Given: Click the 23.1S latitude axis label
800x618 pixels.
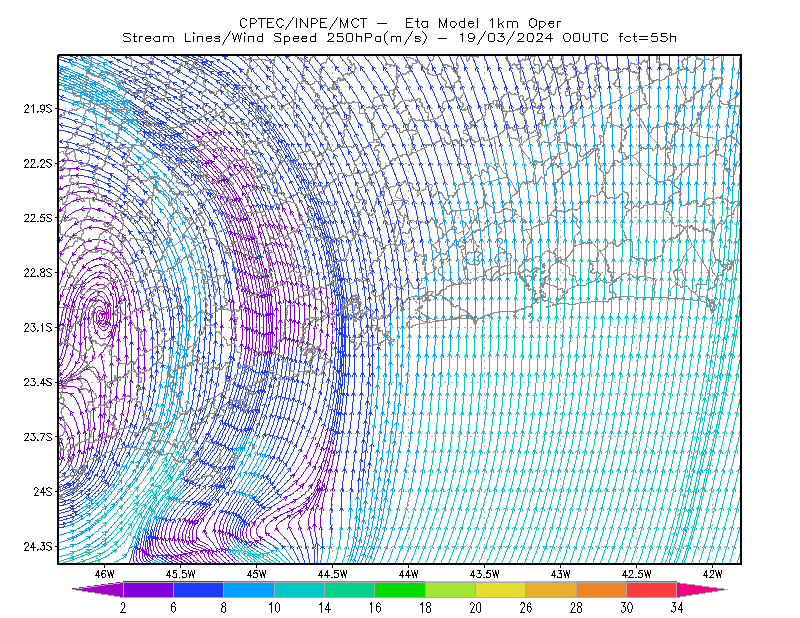Looking at the screenshot, I should (x=38, y=327).
